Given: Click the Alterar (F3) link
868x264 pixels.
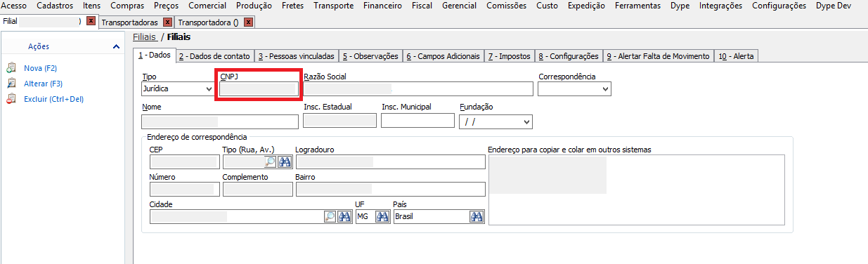Looking at the screenshot, I should click(44, 84).
